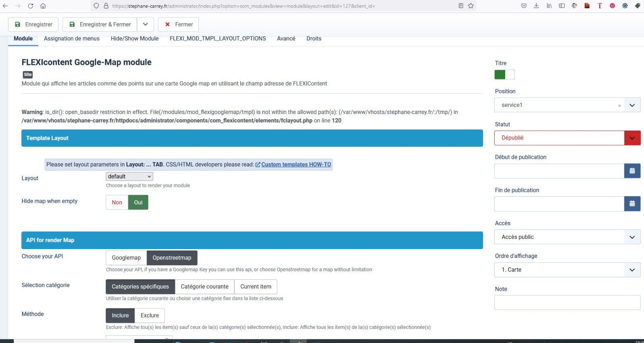The width and height of the screenshot is (644, 343).
Task: Toggle the browser sidebar icon
Action: [561, 6]
